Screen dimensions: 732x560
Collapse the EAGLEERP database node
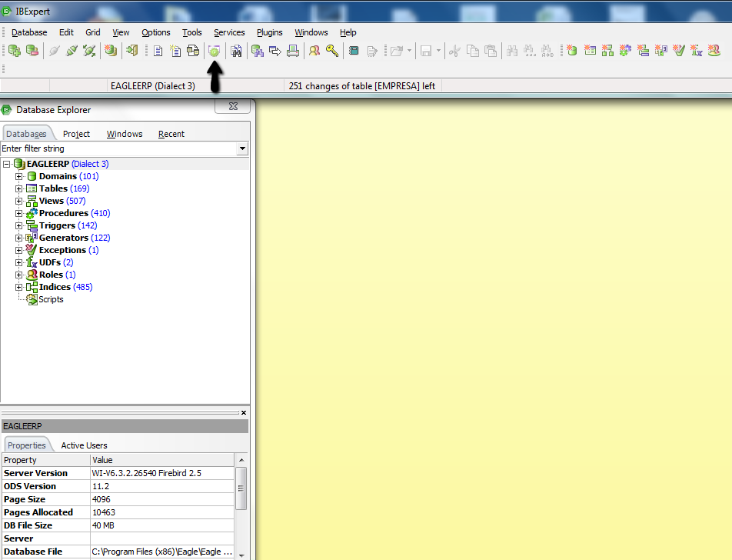tap(6, 164)
